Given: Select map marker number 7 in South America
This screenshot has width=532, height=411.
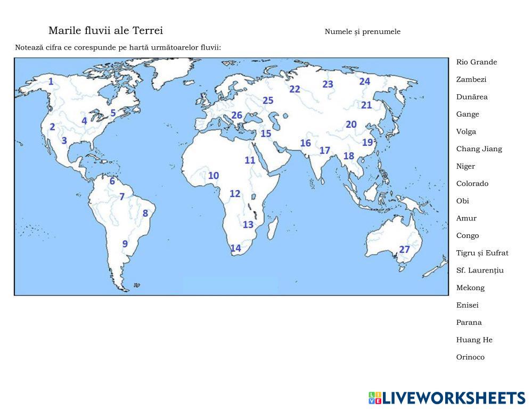Looking at the screenshot, I should pos(122,197).
